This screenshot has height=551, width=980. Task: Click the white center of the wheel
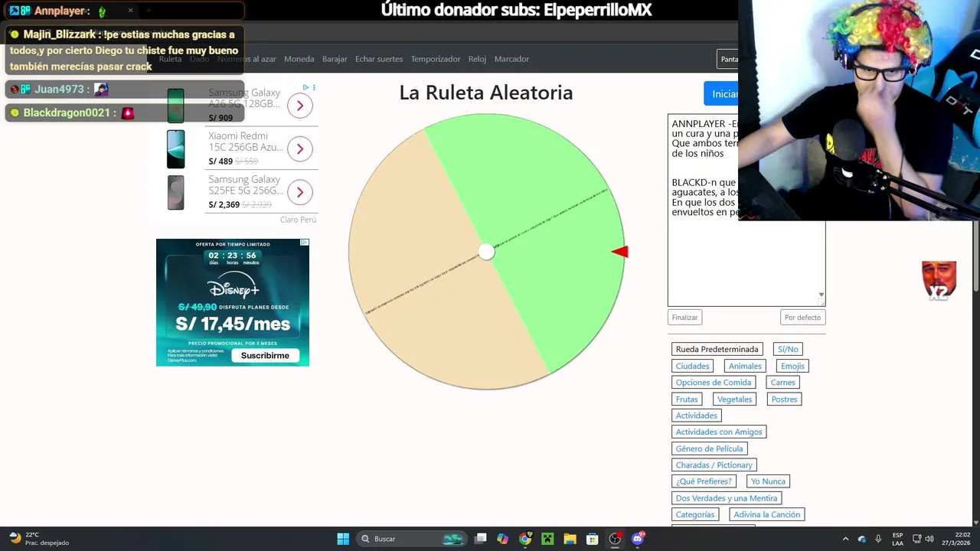tap(486, 252)
